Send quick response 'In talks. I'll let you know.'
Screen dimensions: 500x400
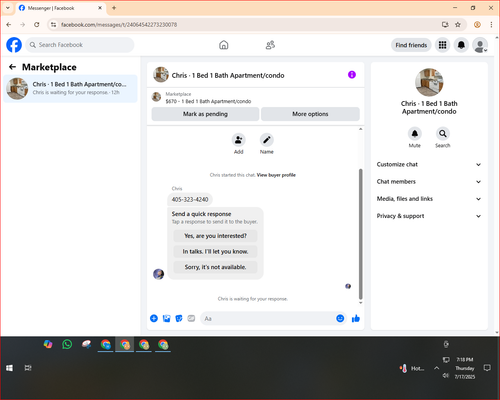(x=215, y=252)
